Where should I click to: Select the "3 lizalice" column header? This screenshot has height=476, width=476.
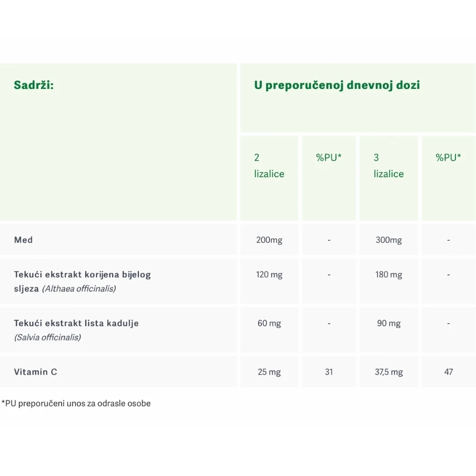coord(388,166)
